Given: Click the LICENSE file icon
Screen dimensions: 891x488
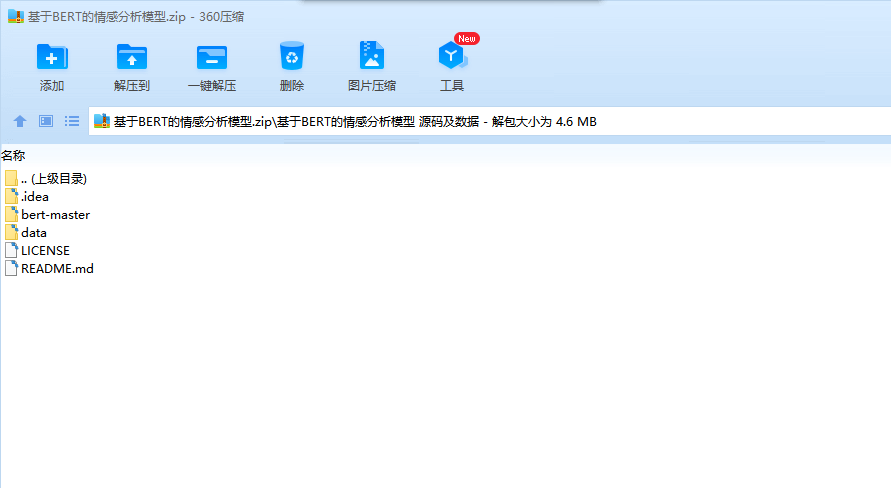Looking at the screenshot, I should pos(11,251).
